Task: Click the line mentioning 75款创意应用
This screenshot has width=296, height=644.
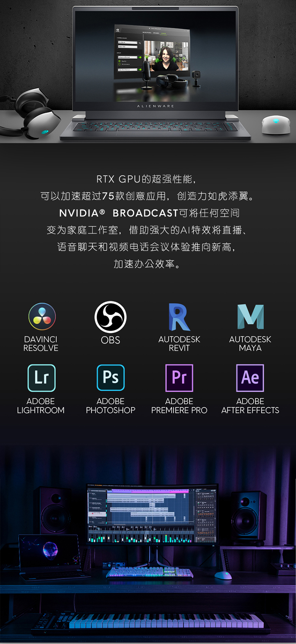Action: 148,196
